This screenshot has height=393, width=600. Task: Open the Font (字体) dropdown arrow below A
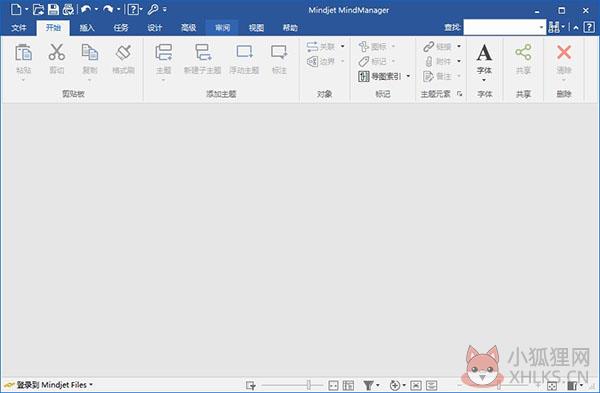[x=484, y=80]
